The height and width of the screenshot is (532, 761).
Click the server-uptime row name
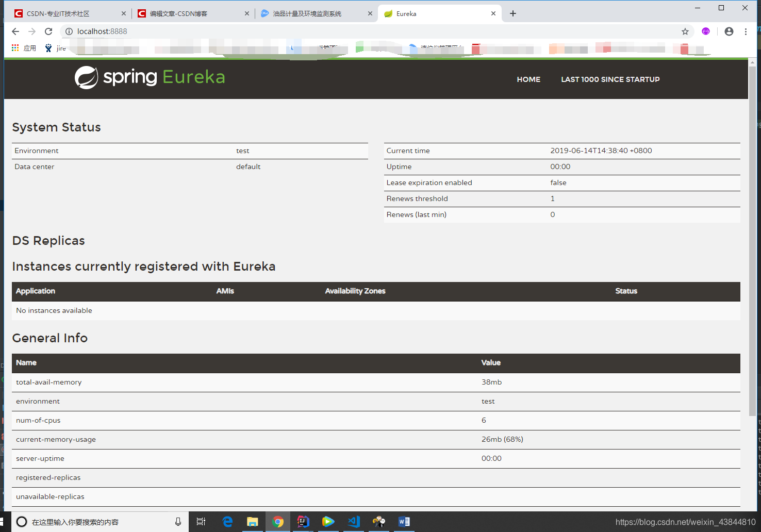40,458
